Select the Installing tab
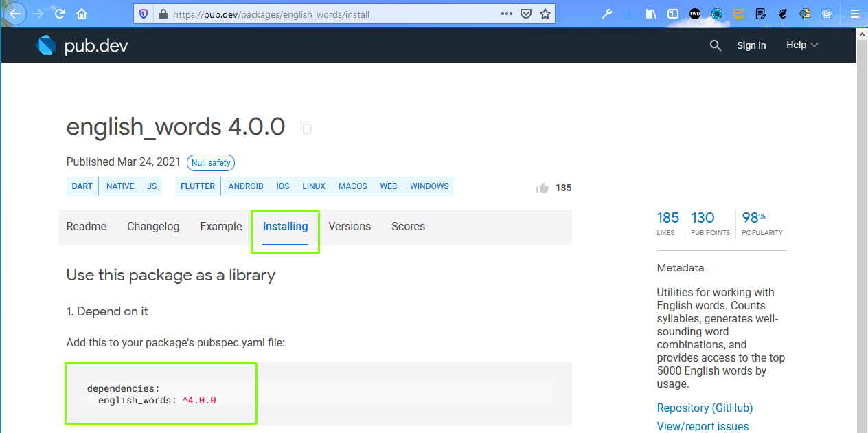The image size is (868, 433). 286,227
